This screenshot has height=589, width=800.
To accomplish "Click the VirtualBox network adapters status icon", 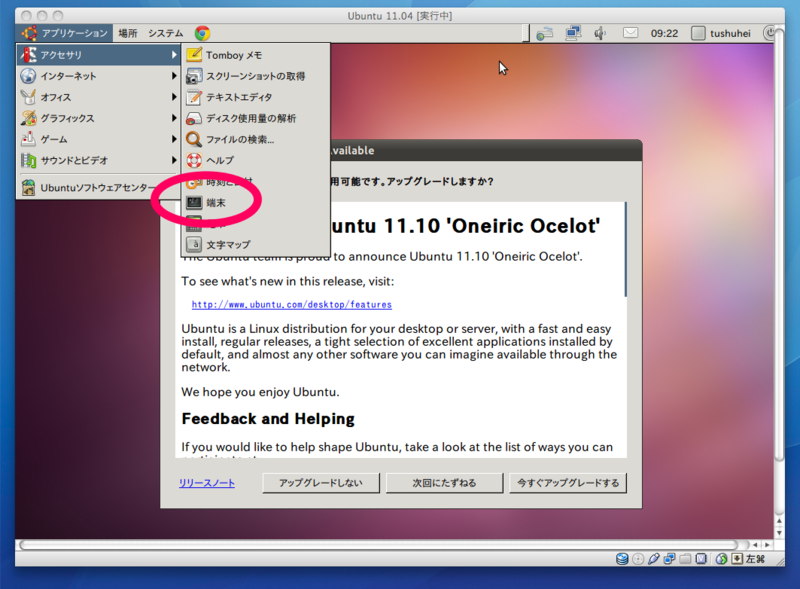I will [x=669, y=559].
